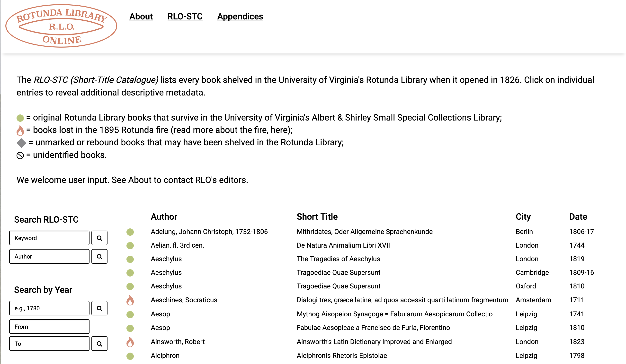The image size is (626, 364).
Task: Focus the Author search field
Action: 49,256
